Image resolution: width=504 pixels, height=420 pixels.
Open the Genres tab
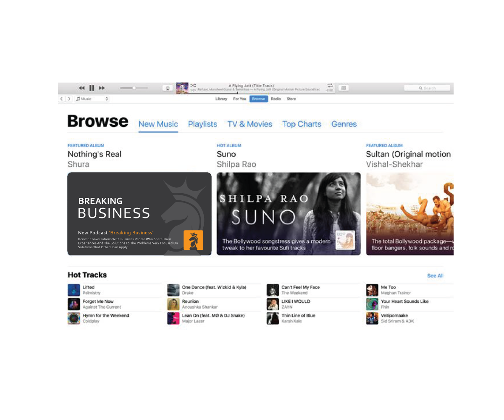pyautogui.click(x=344, y=124)
